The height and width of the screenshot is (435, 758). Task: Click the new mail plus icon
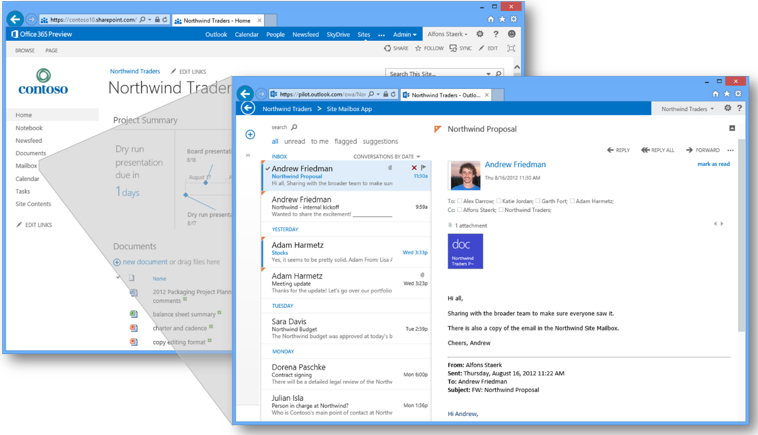[x=250, y=134]
